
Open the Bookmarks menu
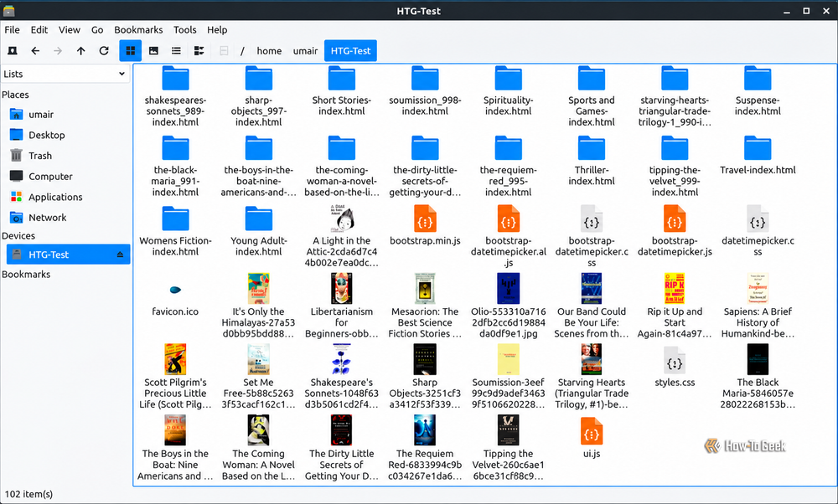[138, 30]
